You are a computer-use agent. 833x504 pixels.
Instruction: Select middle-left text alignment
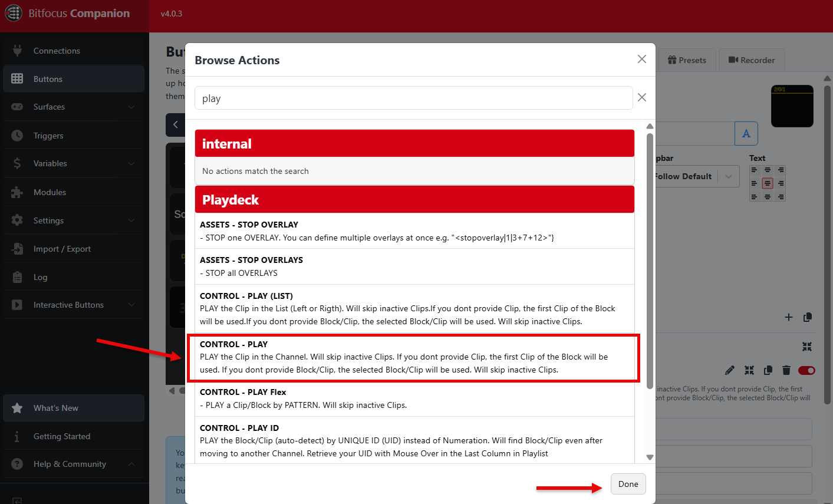point(754,183)
